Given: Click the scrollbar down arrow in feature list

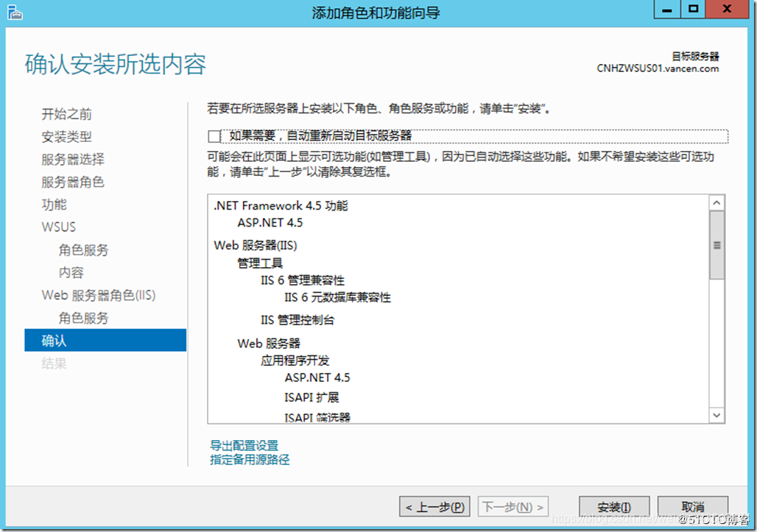Looking at the screenshot, I should pos(717,415).
